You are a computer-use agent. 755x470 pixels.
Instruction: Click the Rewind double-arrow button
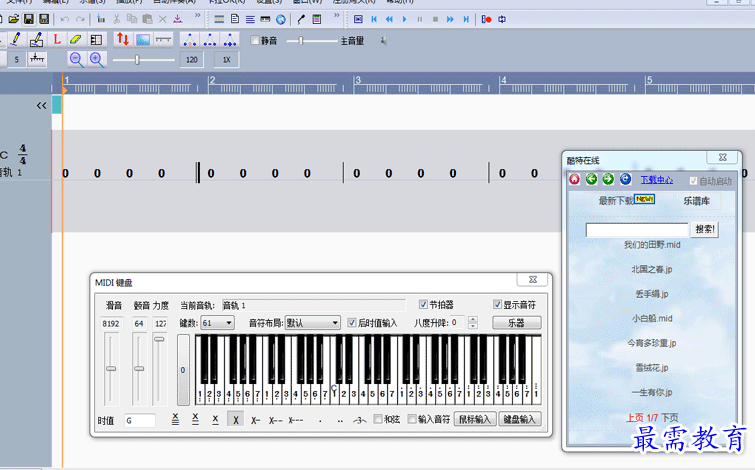(x=389, y=19)
